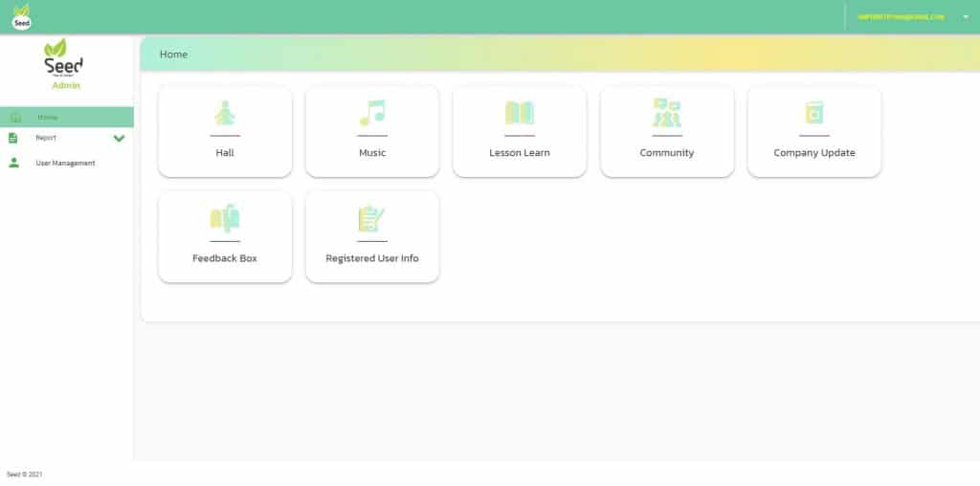Open User Management from the sidebar
The image size is (980, 486).
click(65, 164)
